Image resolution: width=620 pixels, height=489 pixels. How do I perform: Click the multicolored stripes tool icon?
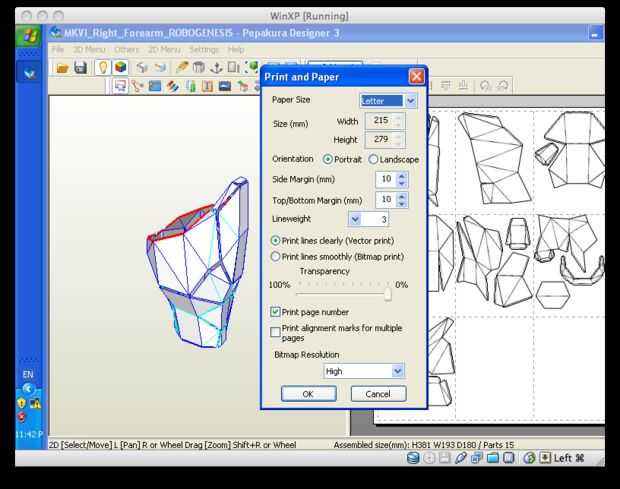172,86
